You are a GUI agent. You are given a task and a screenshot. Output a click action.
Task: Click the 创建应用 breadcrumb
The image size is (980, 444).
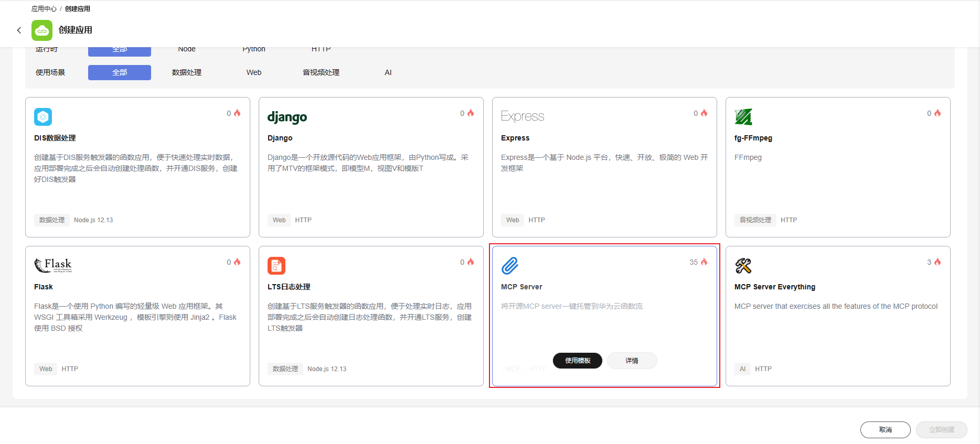[x=78, y=9]
